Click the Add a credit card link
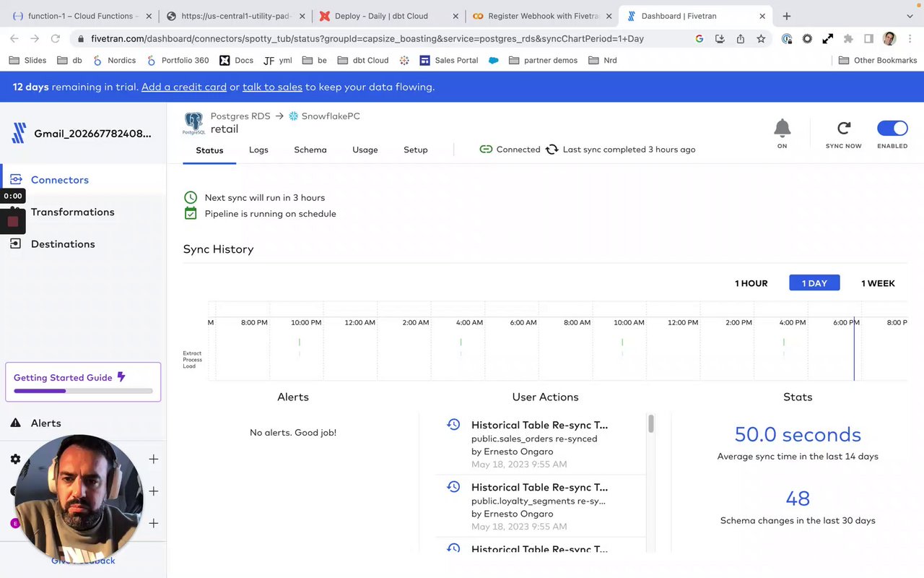The height and width of the screenshot is (578, 924). click(184, 87)
